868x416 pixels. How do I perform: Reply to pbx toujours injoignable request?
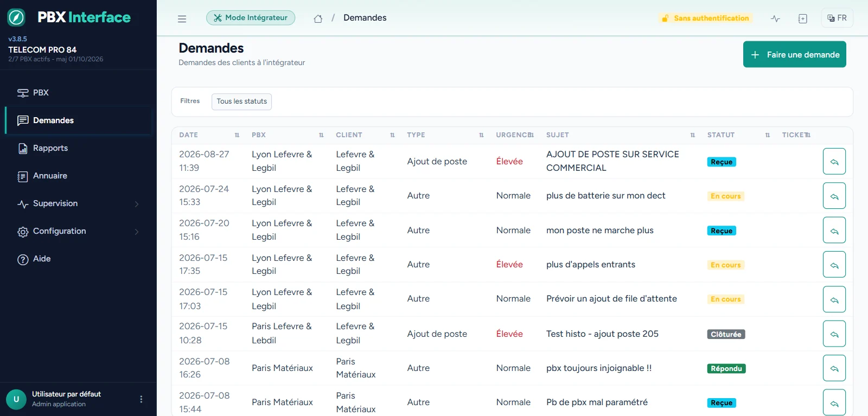pyautogui.click(x=834, y=368)
